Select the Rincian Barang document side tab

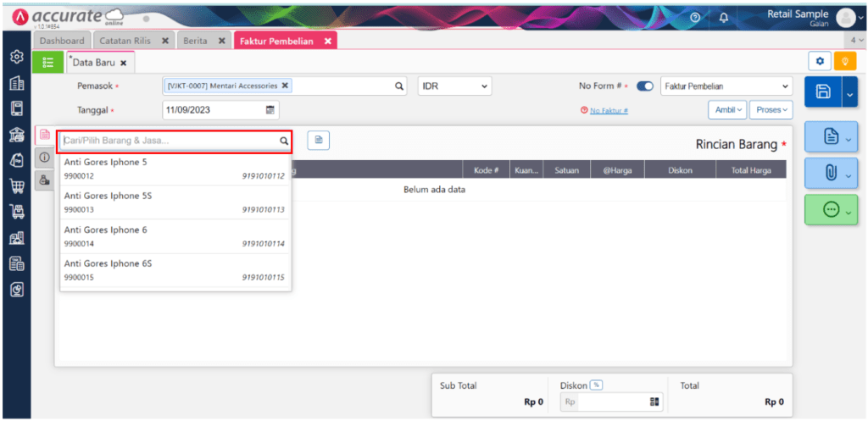(x=45, y=135)
